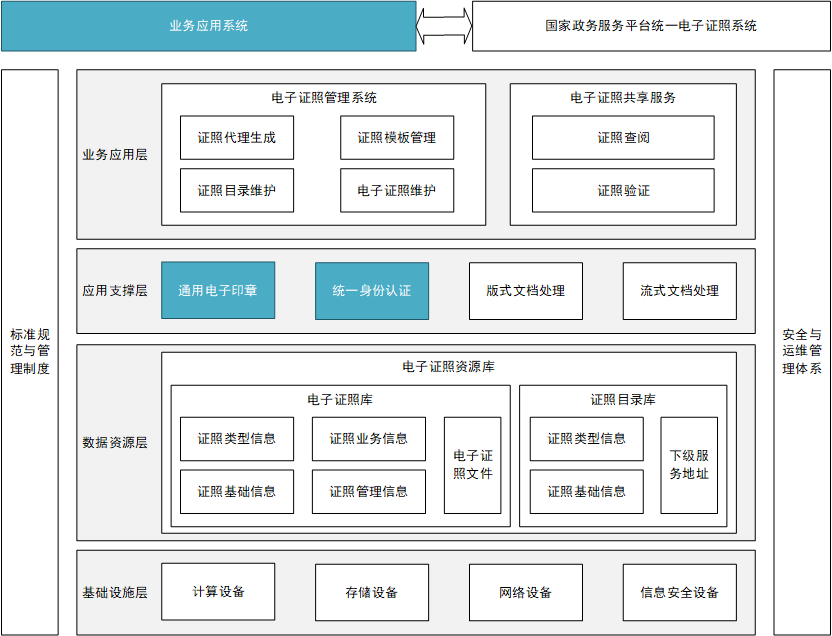Select the 下级服务地址 box
The image size is (832, 636).
click(689, 465)
